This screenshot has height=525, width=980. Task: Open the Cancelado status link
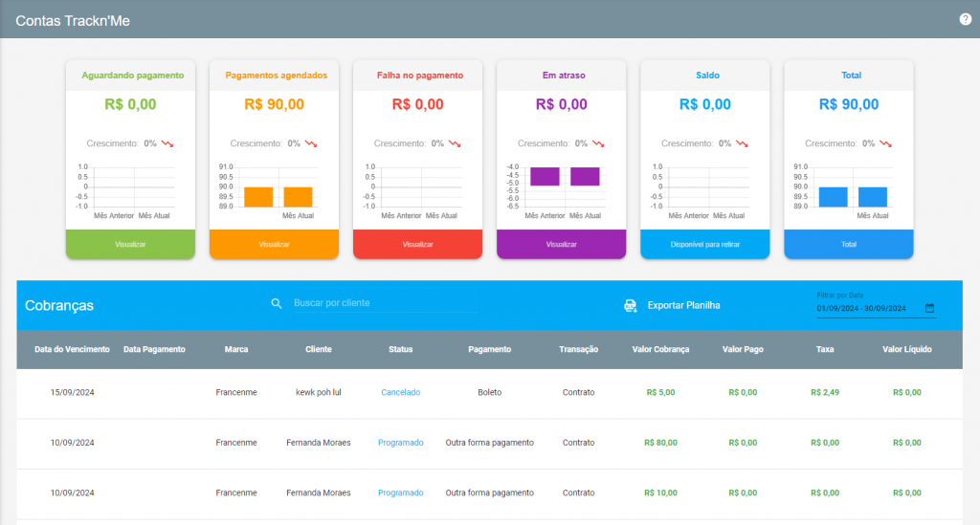pyautogui.click(x=401, y=393)
